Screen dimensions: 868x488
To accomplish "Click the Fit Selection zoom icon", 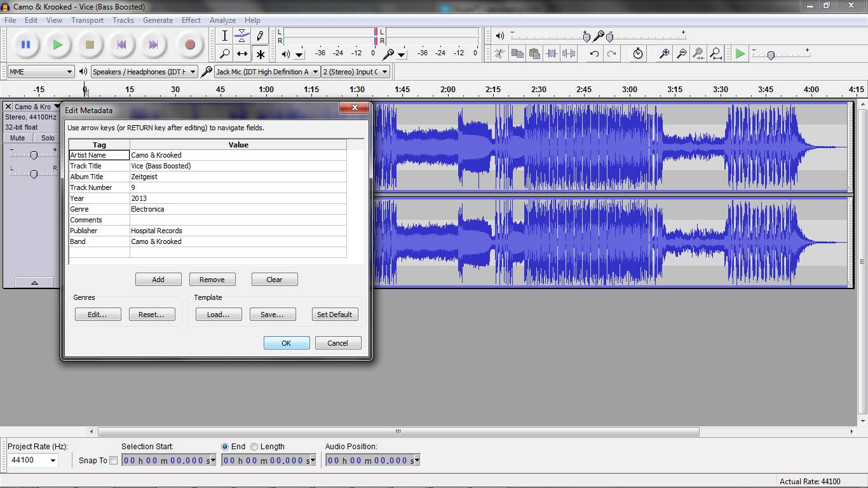I will [x=698, y=54].
